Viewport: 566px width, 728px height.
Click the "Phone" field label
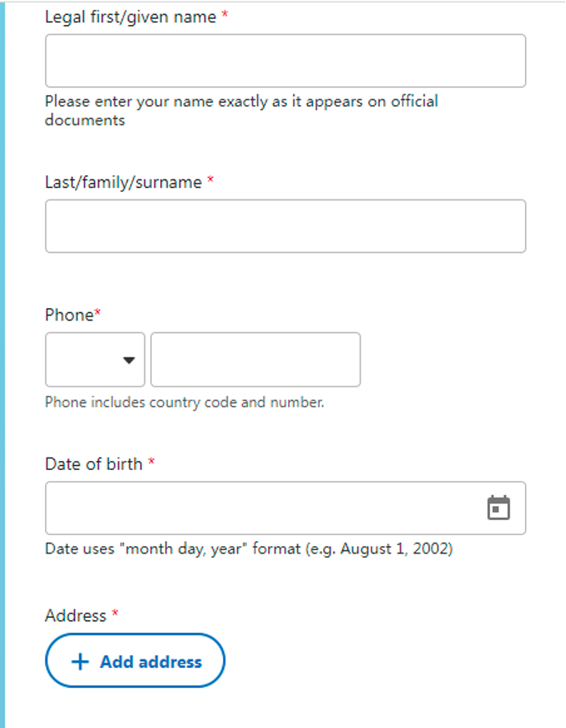68,315
